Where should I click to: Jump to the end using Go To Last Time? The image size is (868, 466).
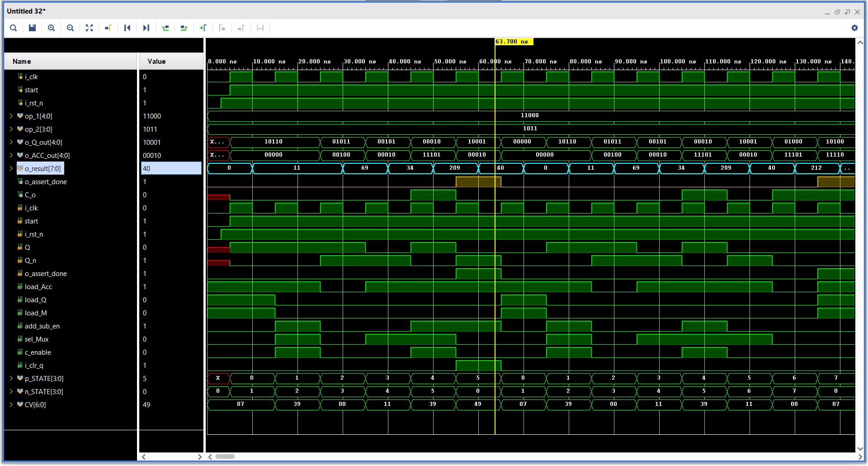(x=146, y=28)
